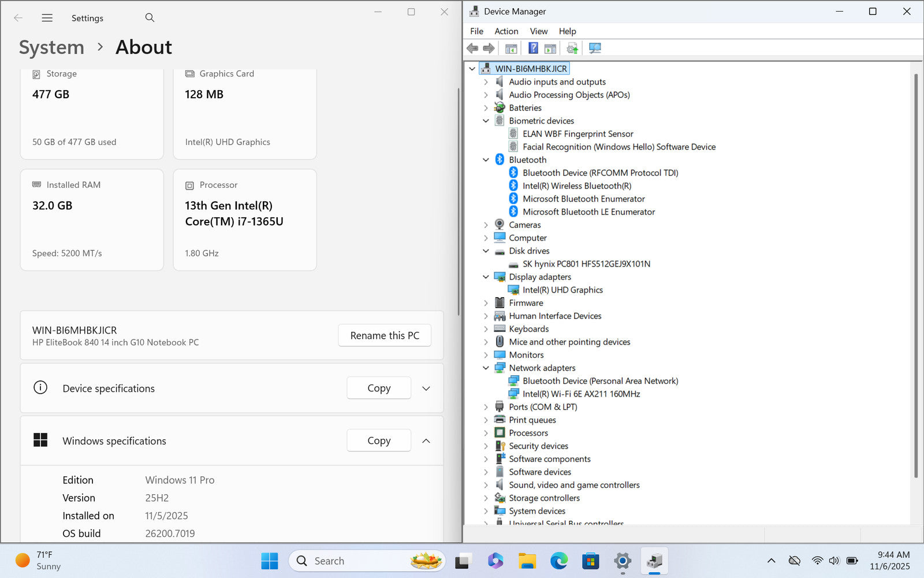Screen dimensions: 924x578
Task: Select the SK hynix PC801 disk drive
Action: pos(586,264)
